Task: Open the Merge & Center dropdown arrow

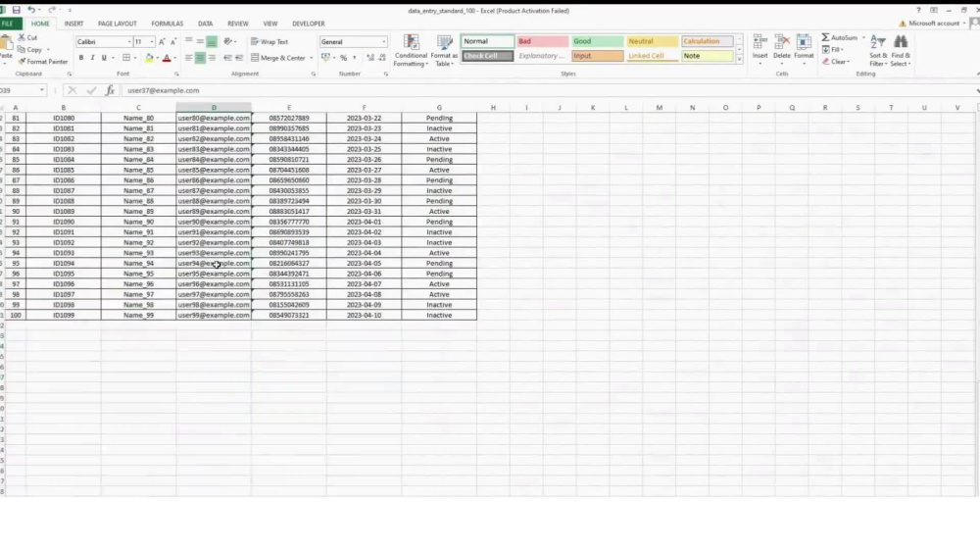Action: point(312,58)
